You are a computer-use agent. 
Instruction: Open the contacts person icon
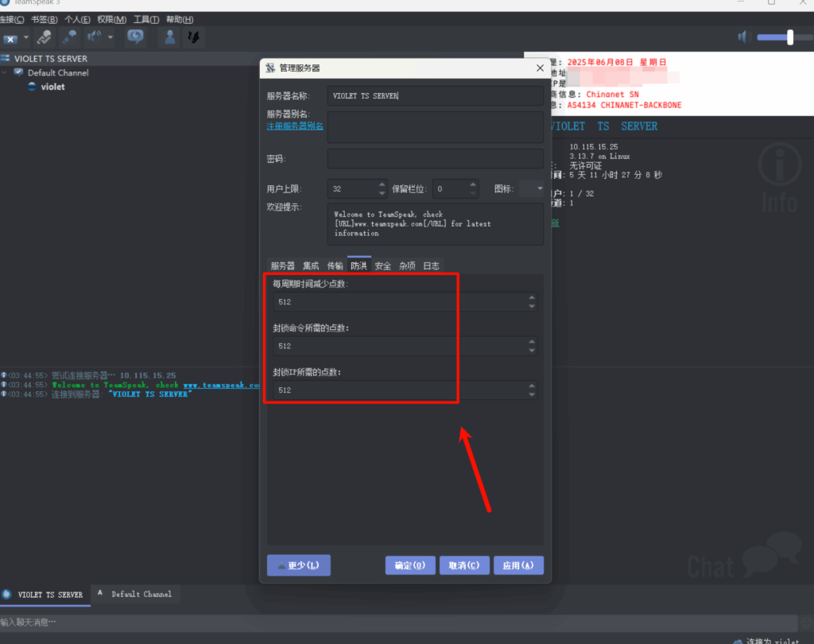[x=170, y=37]
